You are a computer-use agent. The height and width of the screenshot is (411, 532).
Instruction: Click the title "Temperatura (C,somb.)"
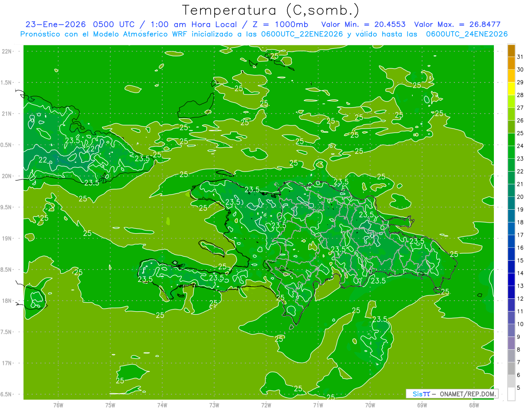271,11
